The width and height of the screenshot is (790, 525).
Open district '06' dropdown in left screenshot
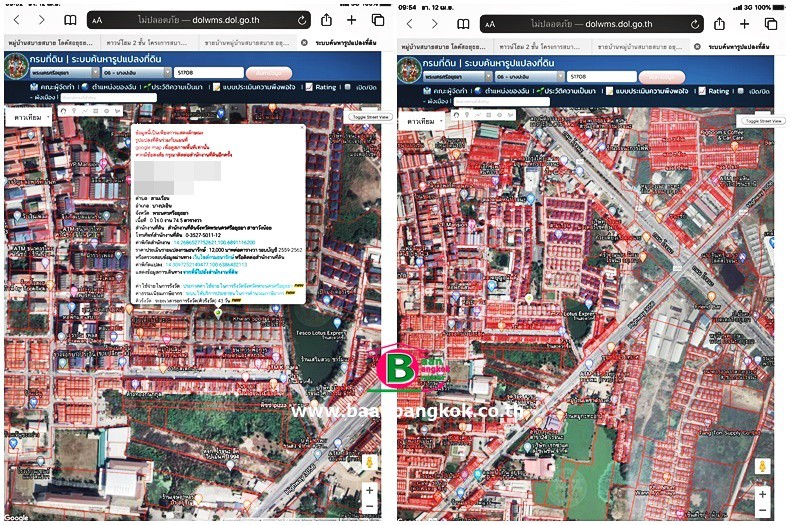click(x=137, y=73)
